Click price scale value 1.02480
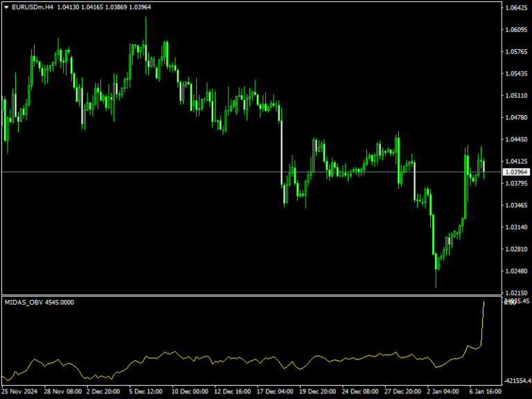Screen dimensions: 532x399 [516, 271]
